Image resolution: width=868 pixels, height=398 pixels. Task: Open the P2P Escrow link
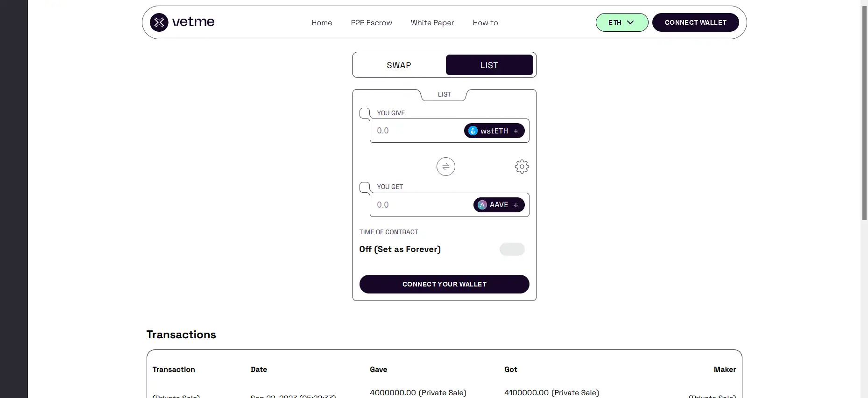tap(371, 23)
